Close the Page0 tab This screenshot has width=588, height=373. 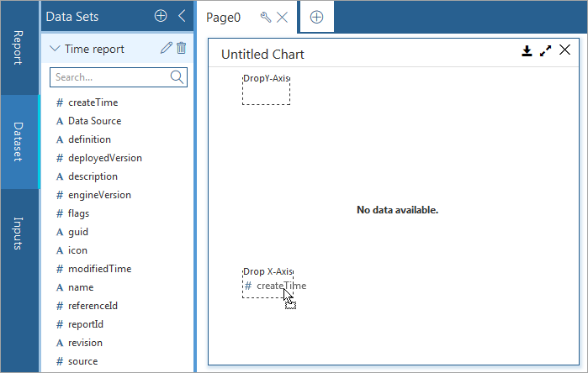pos(282,17)
